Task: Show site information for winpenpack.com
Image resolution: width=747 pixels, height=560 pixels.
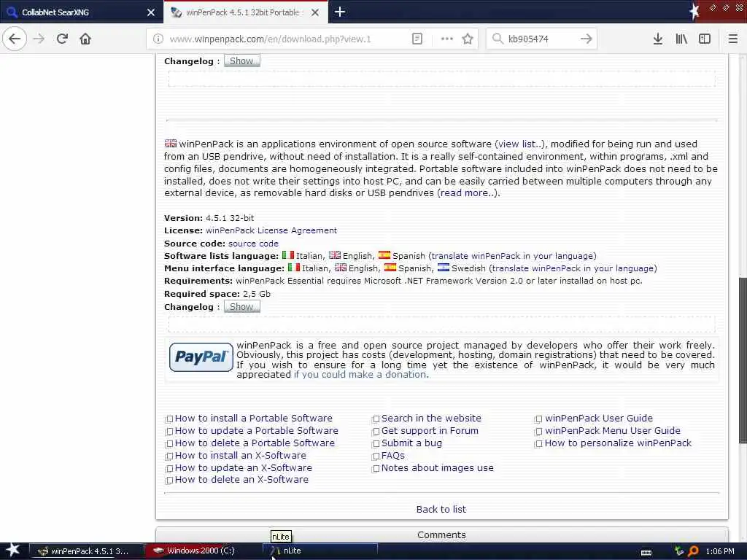Action: coord(158,39)
